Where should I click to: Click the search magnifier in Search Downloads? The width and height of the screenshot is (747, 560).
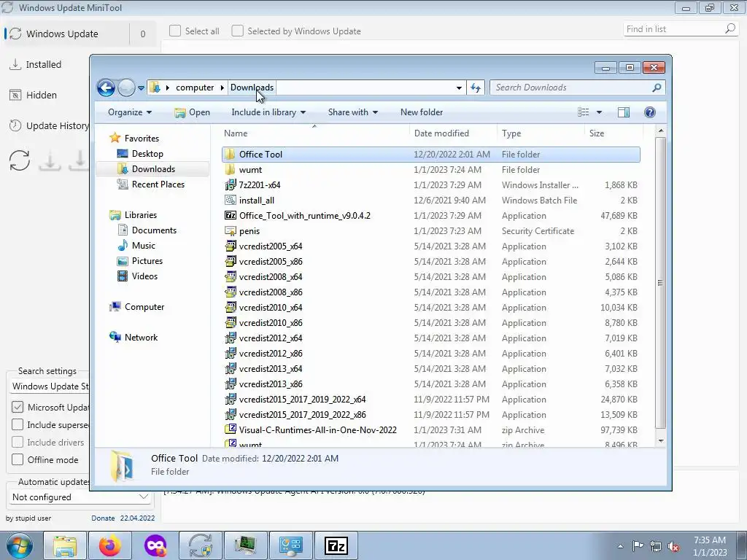(x=657, y=87)
